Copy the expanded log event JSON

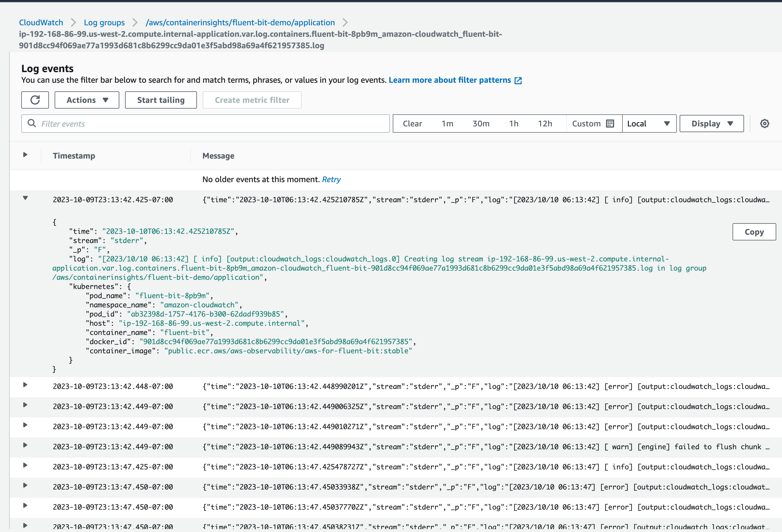click(754, 232)
